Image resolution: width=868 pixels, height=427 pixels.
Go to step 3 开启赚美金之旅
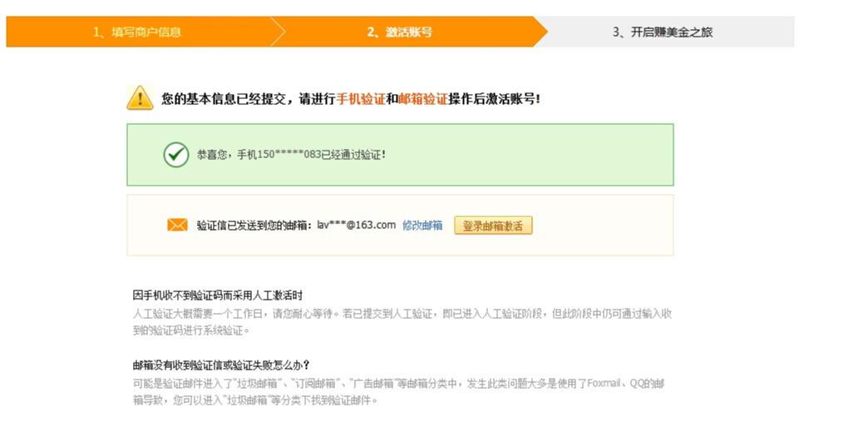662,32
